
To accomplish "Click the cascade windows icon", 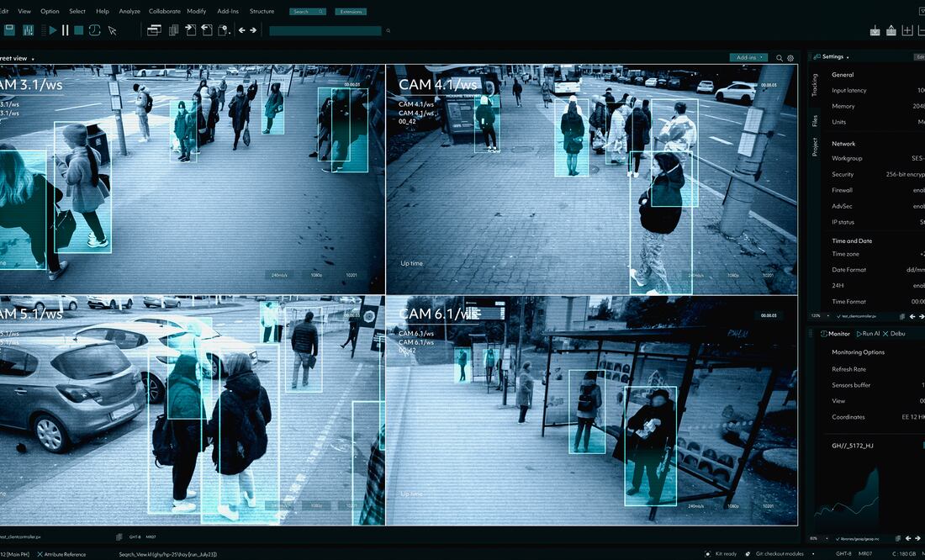I will [x=154, y=30].
